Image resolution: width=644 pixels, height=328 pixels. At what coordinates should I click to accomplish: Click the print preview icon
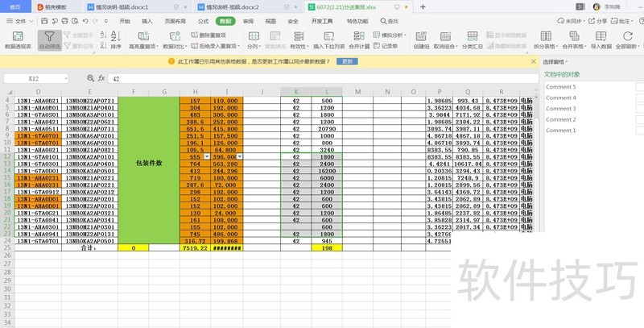pos(75,21)
